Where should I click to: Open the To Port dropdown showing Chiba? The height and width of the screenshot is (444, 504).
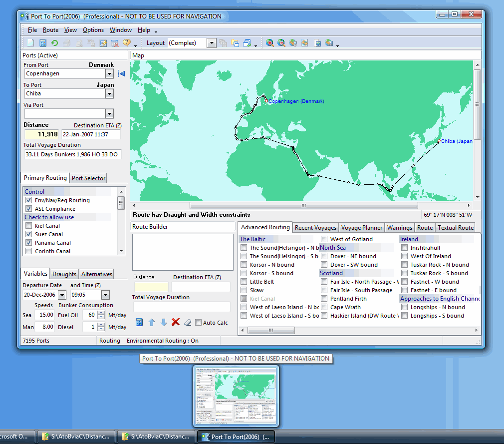(x=109, y=93)
